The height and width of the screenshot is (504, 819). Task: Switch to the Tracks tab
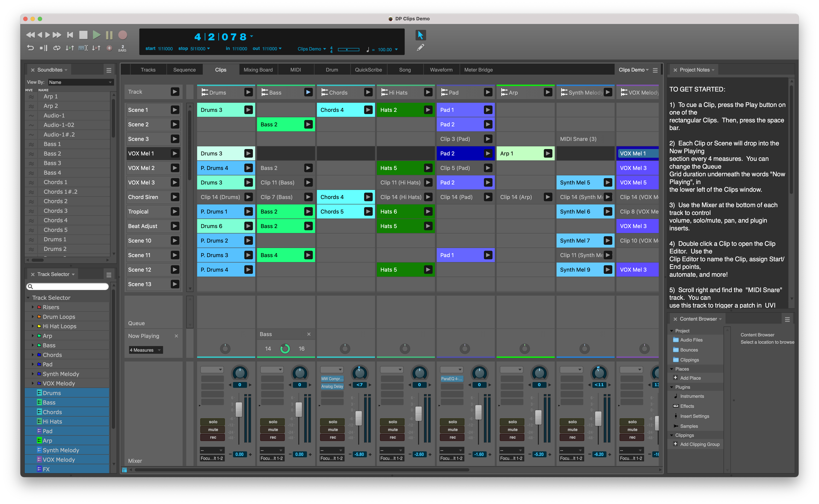(x=148, y=70)
